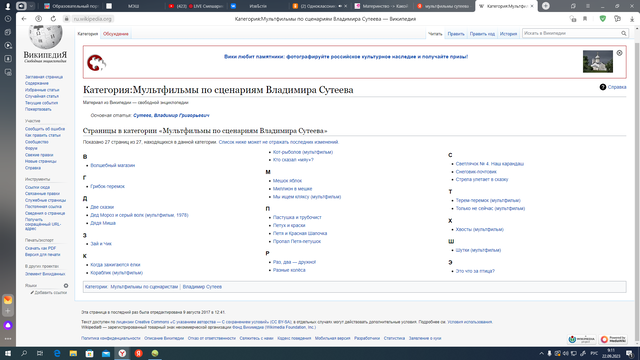Click Скачать как PDF in the sidebar
Viewport: 640px width, 360px height.
(40, 248)
